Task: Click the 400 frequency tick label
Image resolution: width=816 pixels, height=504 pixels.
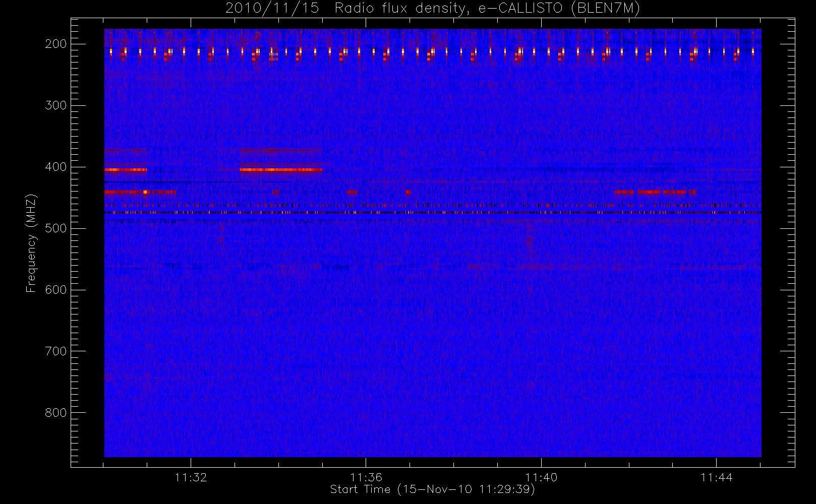Action: tap(55, 167)
